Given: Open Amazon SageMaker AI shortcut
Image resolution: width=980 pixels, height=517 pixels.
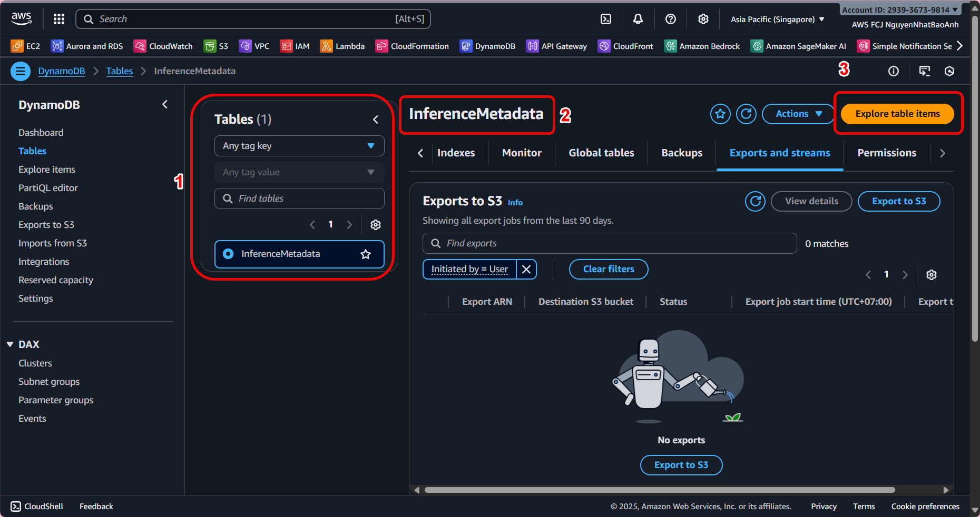Looking at the screenshot, I should click(798, 46).
